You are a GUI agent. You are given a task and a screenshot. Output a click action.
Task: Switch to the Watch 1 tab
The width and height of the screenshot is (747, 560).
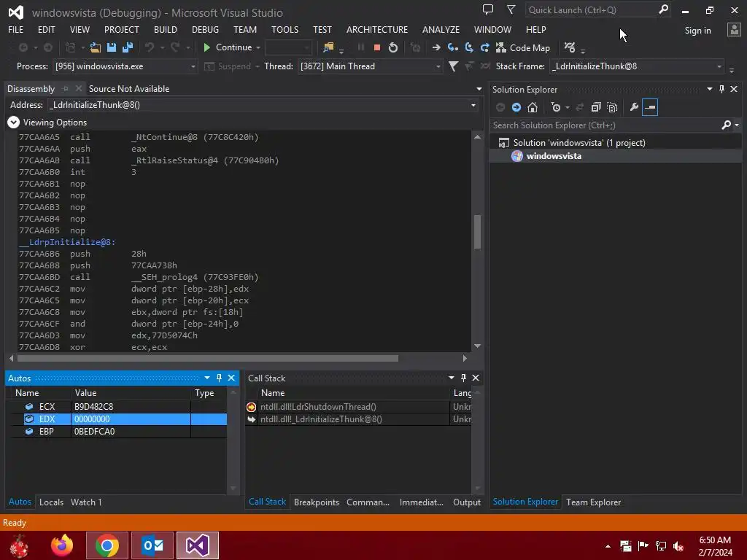[86, 502]
